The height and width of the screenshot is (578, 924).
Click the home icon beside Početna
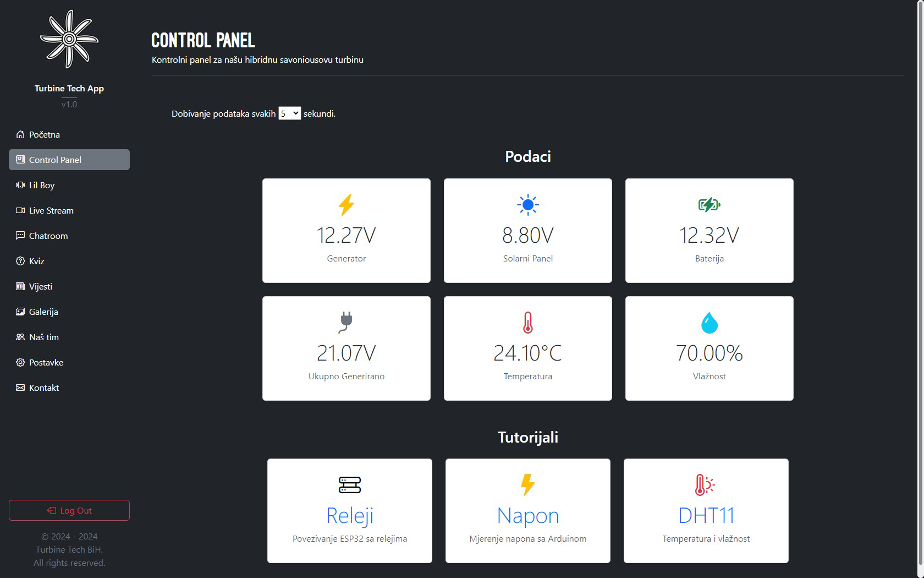(20, 134)
